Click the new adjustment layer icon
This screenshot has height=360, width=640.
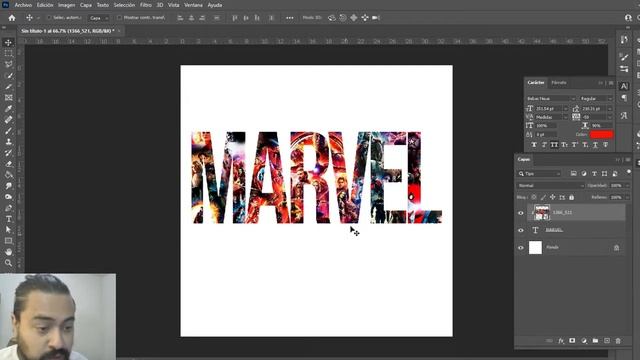coord(584,340)
